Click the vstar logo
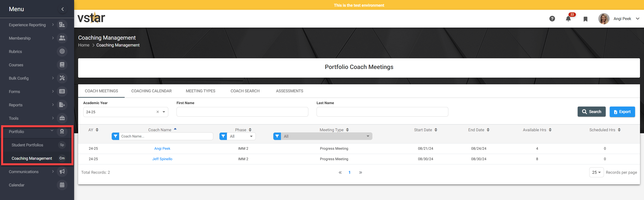The height and width of the screenshot is (200, 644). 91,18
